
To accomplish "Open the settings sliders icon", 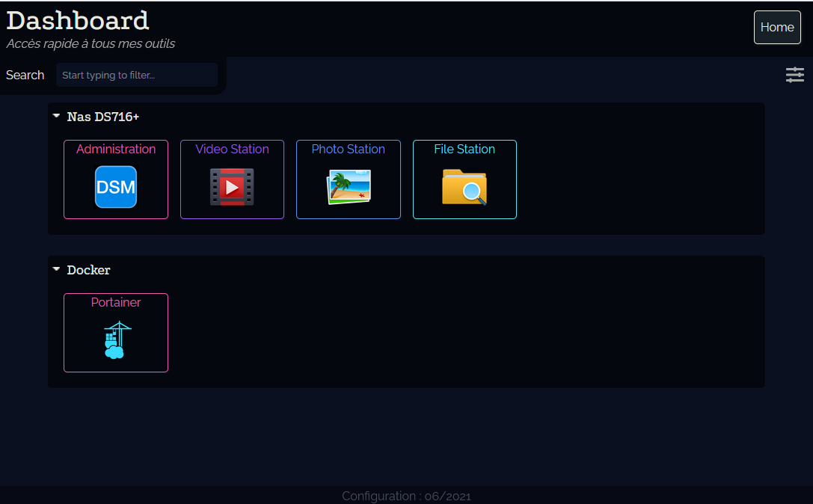I will pos(794,75).
